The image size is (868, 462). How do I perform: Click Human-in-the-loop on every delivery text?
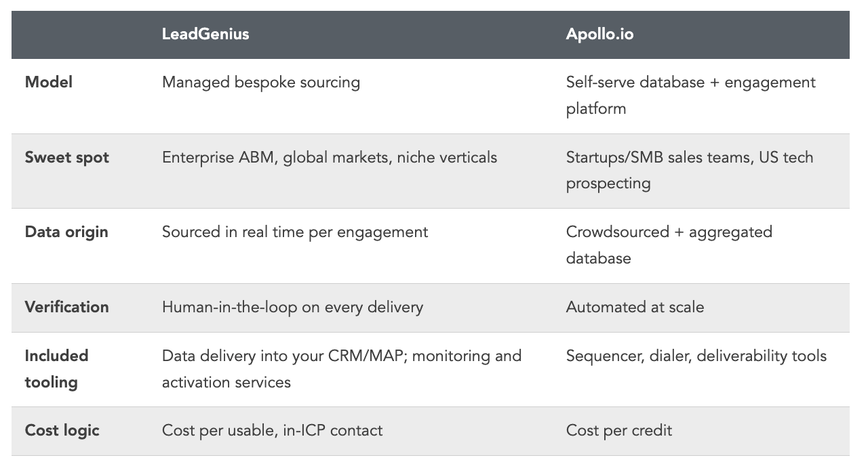click(x=292, y=307)
